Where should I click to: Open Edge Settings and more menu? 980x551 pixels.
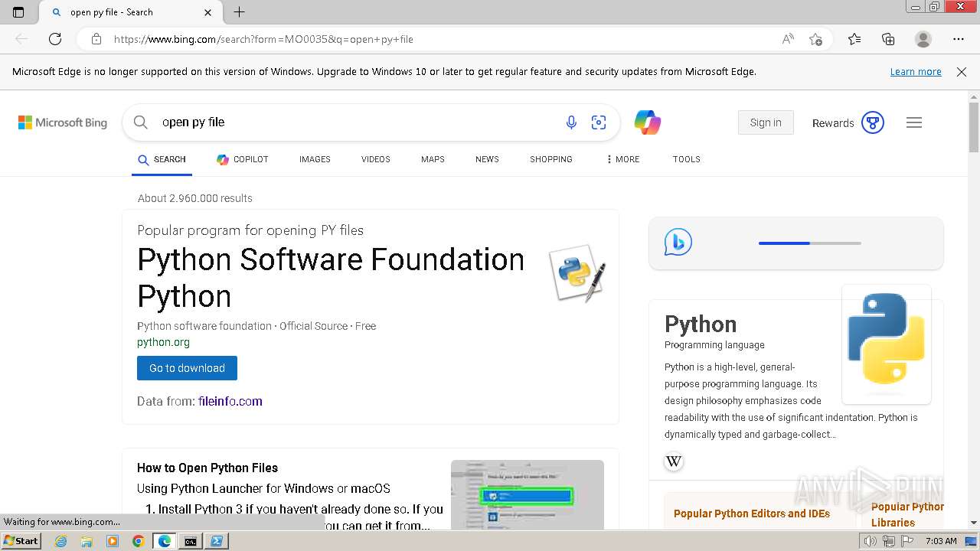959,39
